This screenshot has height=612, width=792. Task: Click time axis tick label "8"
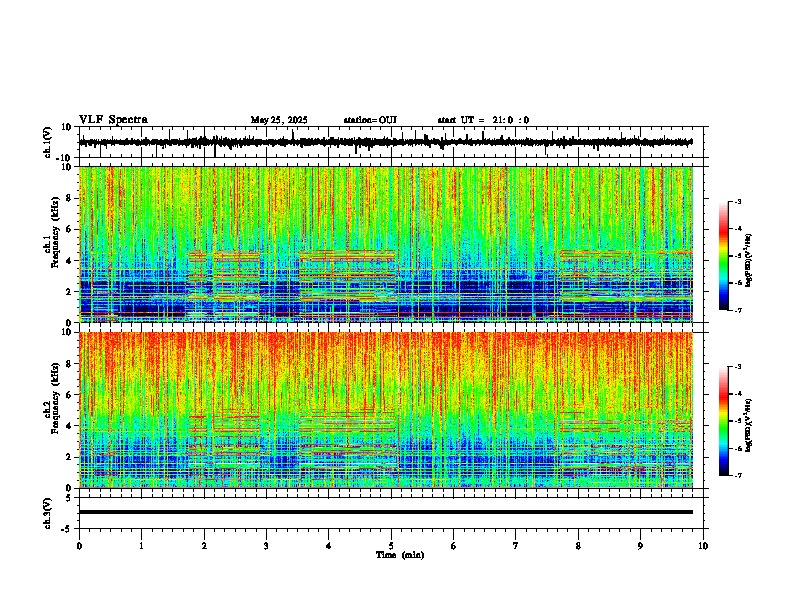pyautogui.click(x=578, y=546)
